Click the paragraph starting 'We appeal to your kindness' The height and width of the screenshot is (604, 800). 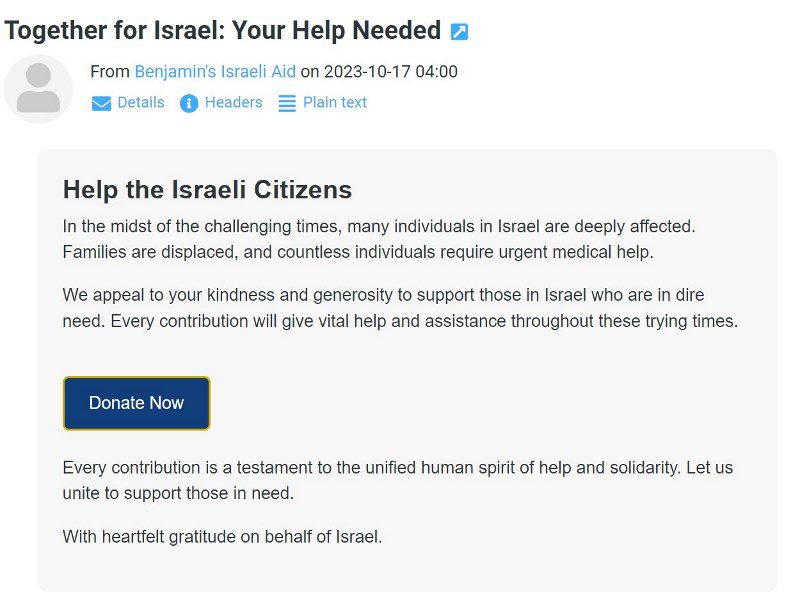pos(399,309)
